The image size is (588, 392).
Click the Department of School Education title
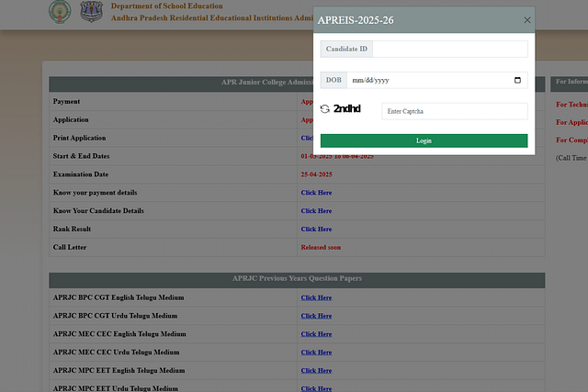tap(167, 6)
